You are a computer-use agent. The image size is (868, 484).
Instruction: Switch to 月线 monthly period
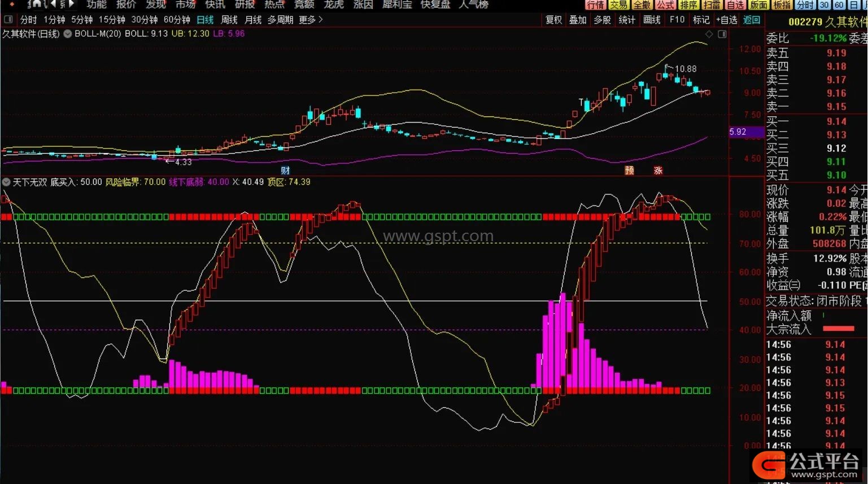pyautogui.click(x=253, y=20)
